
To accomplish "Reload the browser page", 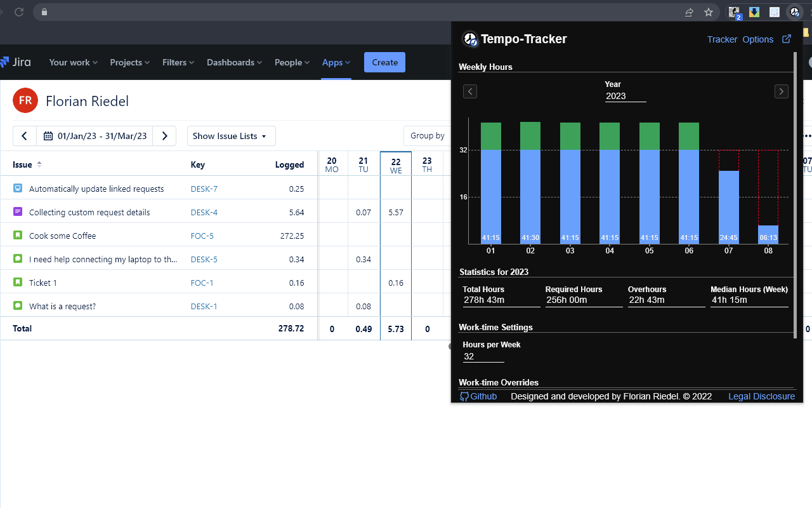I will coord(19,12).
